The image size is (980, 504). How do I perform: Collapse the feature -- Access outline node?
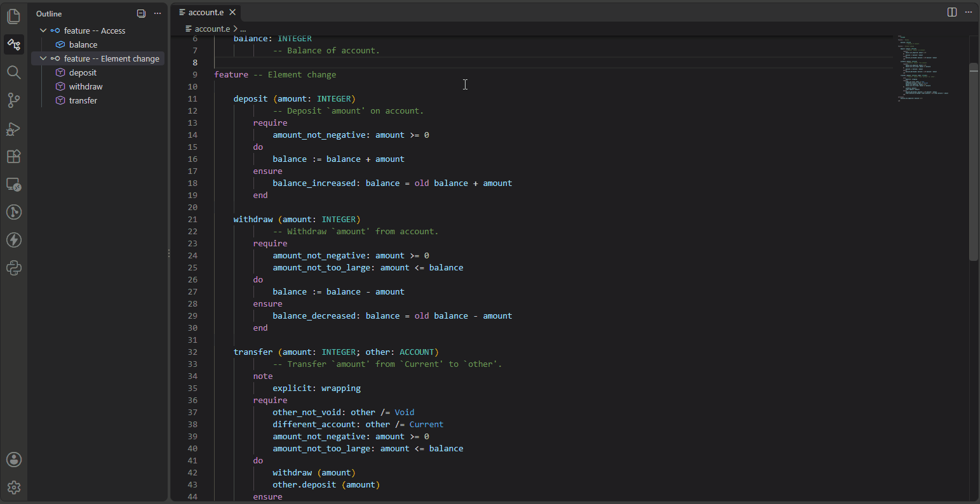pos(43,30)
